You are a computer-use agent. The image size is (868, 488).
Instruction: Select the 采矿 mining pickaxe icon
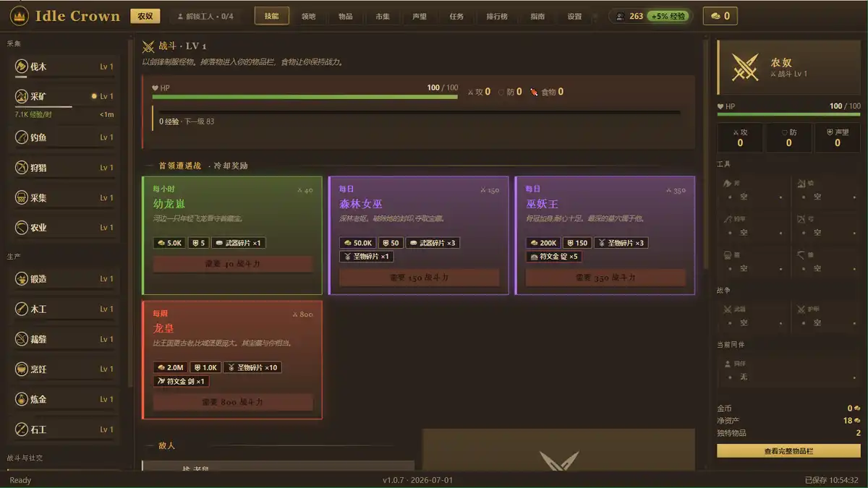[x=21, y=96]
